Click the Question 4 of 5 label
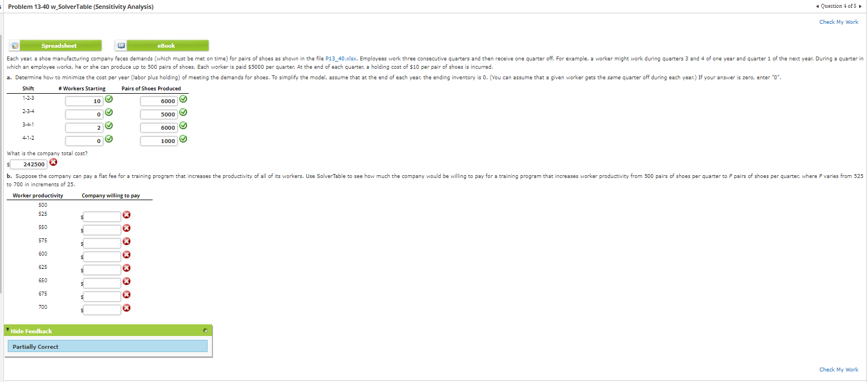 click(838, 6)
